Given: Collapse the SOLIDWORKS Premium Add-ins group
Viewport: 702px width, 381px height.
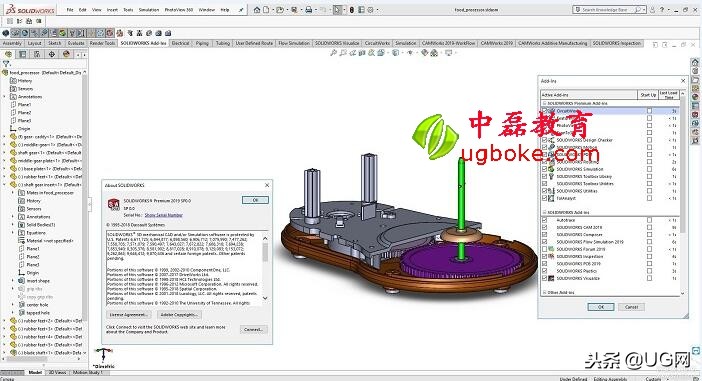Looking at the screenshot, I should [545, 103].
